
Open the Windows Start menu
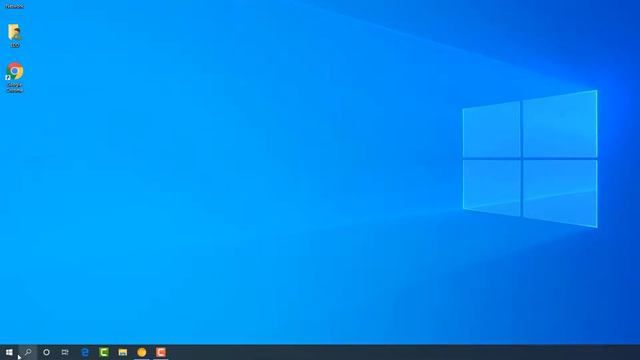(9, 352)
